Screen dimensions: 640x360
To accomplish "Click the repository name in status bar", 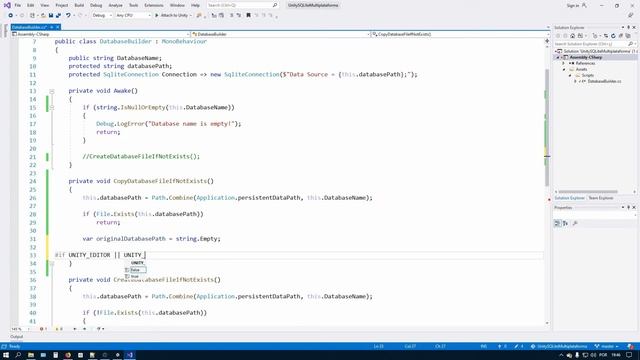I will pos(558,346).
